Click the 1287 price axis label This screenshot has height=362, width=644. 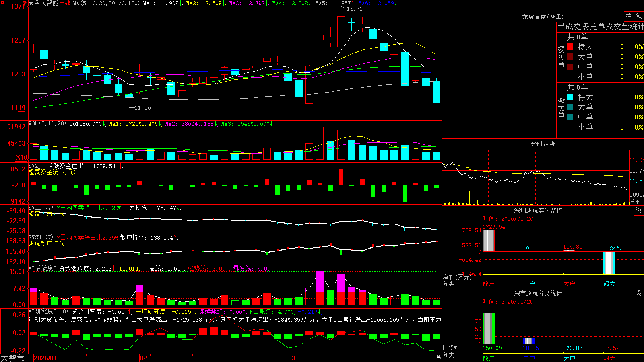pos(18,40)
